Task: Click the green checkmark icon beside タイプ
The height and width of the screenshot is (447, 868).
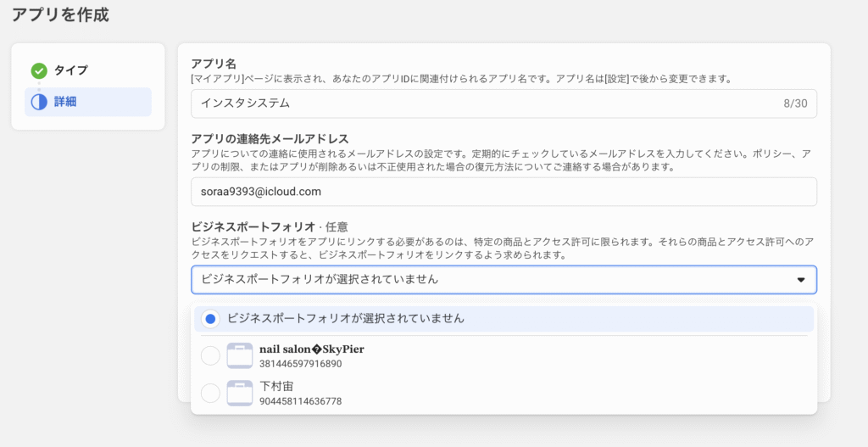Action: point(39,70)
